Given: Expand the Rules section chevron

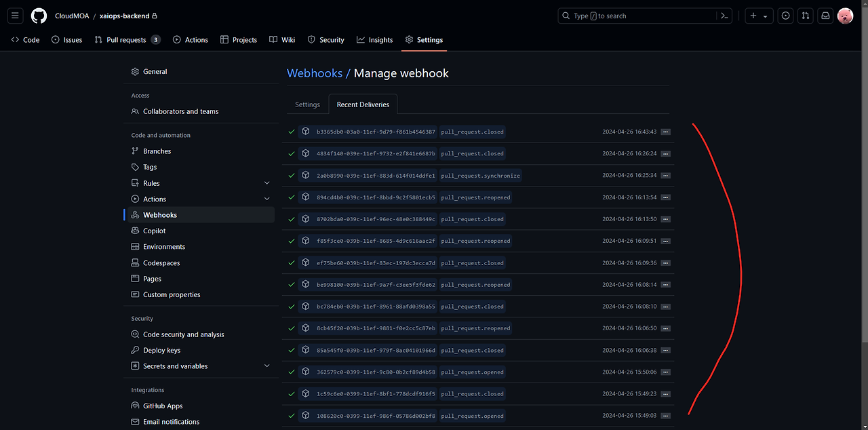Looking at the screenshot, I should click(267, 183).
